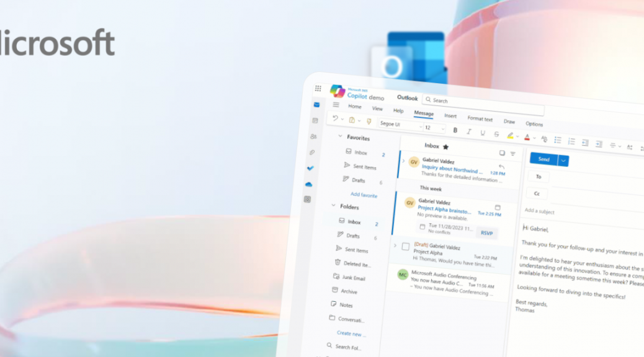Click the yellow text highlight color button
This screenshot has height=357, width=644.
(x=510, y=135)
